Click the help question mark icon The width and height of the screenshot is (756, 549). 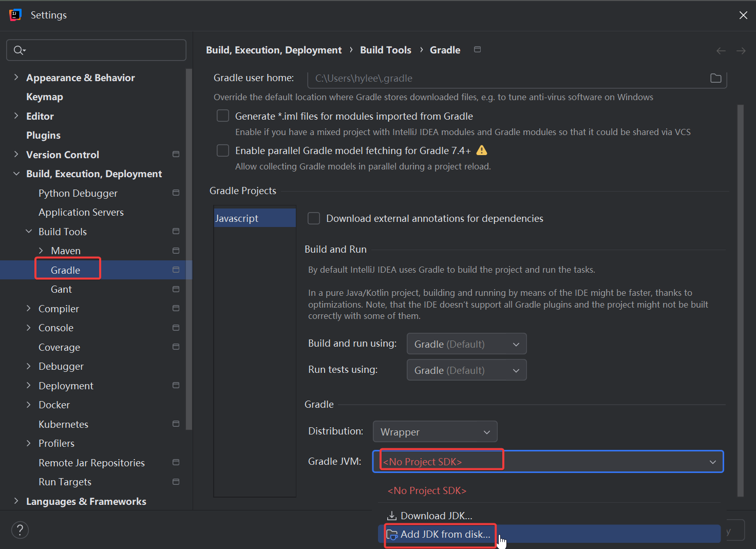coord(20,530)
